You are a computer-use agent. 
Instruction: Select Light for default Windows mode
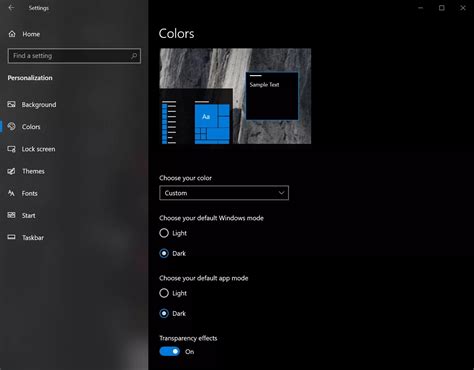coord(164,233)
